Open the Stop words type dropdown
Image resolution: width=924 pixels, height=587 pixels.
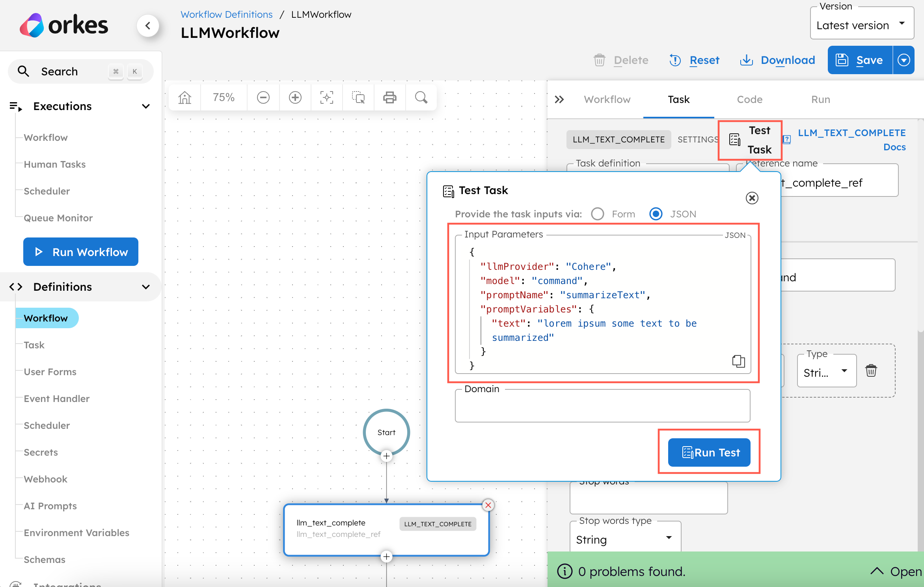(x=625, y=538)
